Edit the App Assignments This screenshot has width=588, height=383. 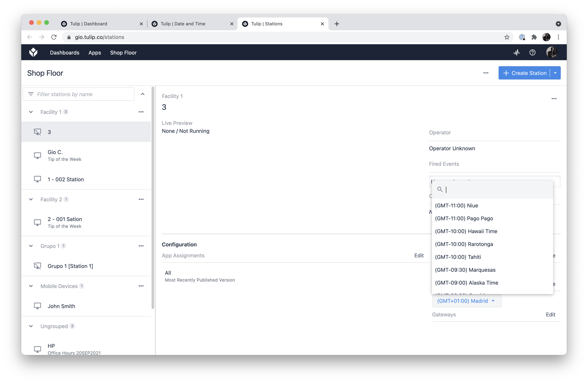419,255
